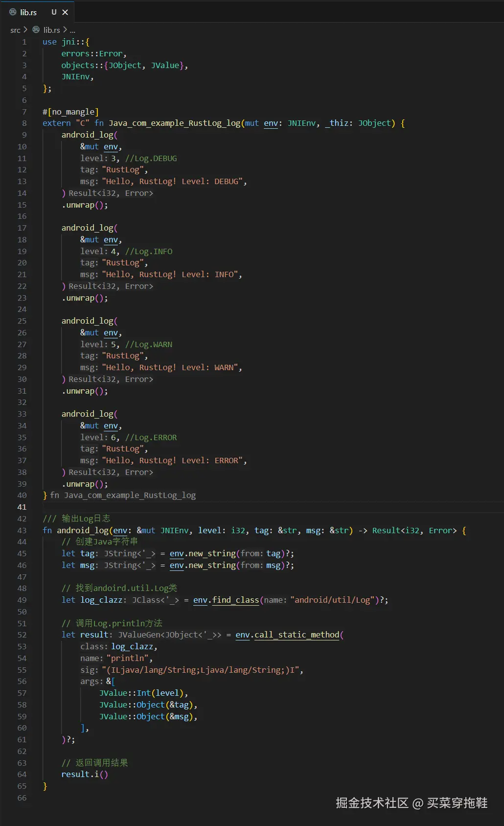Click the comment // 找到andoird.util.Log类
The image size is (504, 826).
pyautogui.click(x=119, y=589)
